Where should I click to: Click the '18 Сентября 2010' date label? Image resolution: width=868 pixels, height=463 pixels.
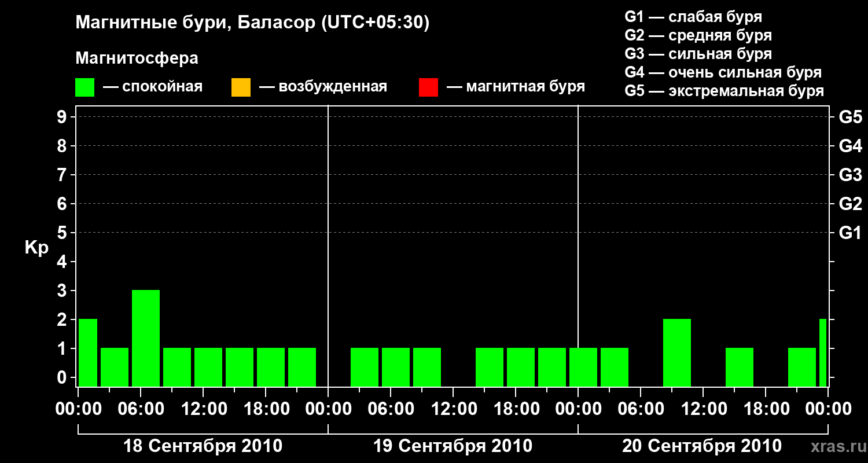tap(203, 446)
